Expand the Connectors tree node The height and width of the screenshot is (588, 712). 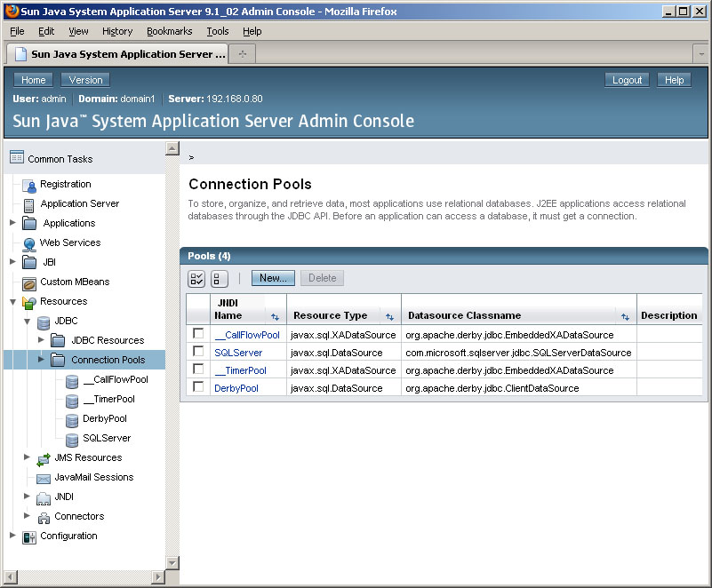point(27,515)
